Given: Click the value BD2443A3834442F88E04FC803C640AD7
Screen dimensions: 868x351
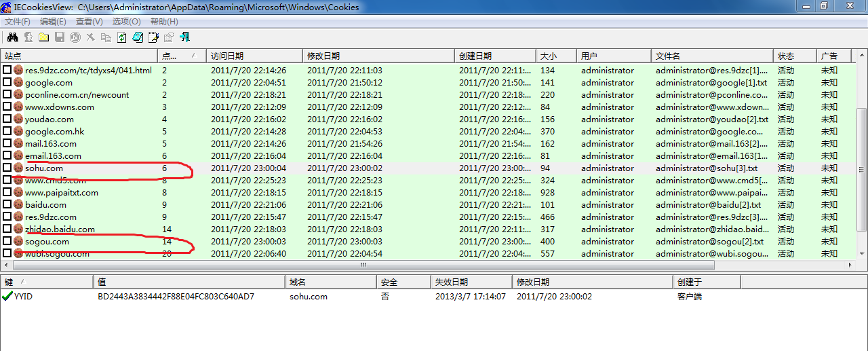Looking at the screenshot, I should (x=176, y=296).
